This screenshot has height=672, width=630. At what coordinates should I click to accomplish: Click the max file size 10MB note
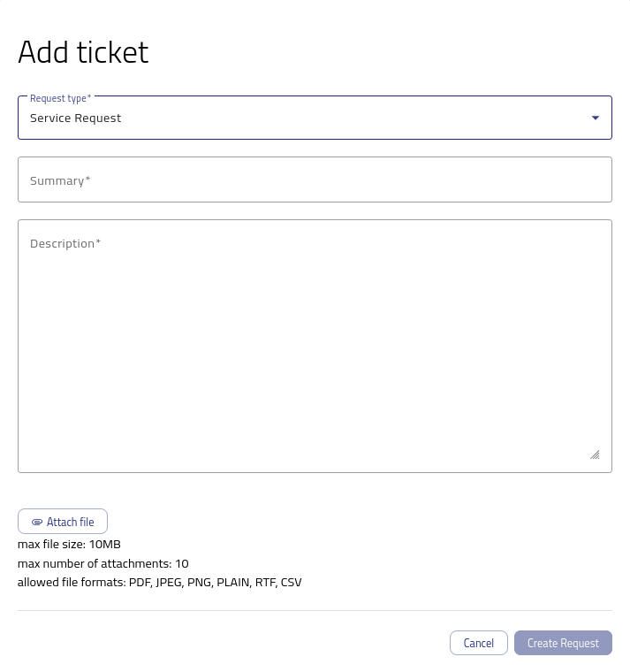click(69, 545)
